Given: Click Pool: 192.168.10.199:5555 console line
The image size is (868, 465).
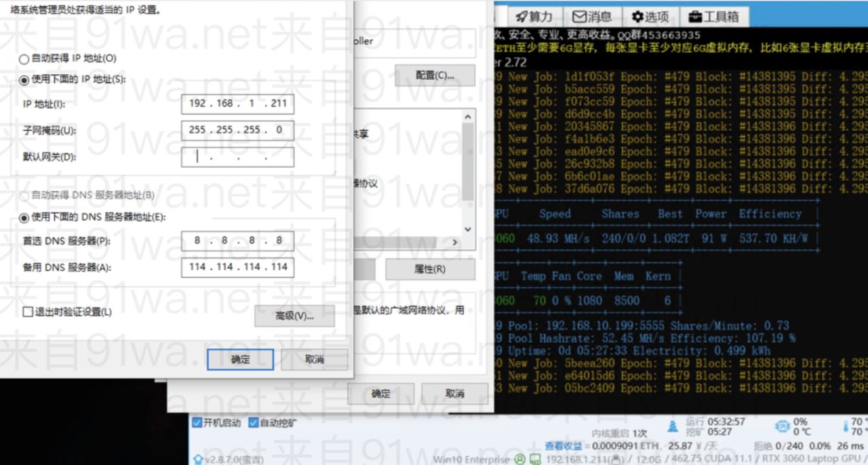Looking at the screenshot, I should [642, 326].
